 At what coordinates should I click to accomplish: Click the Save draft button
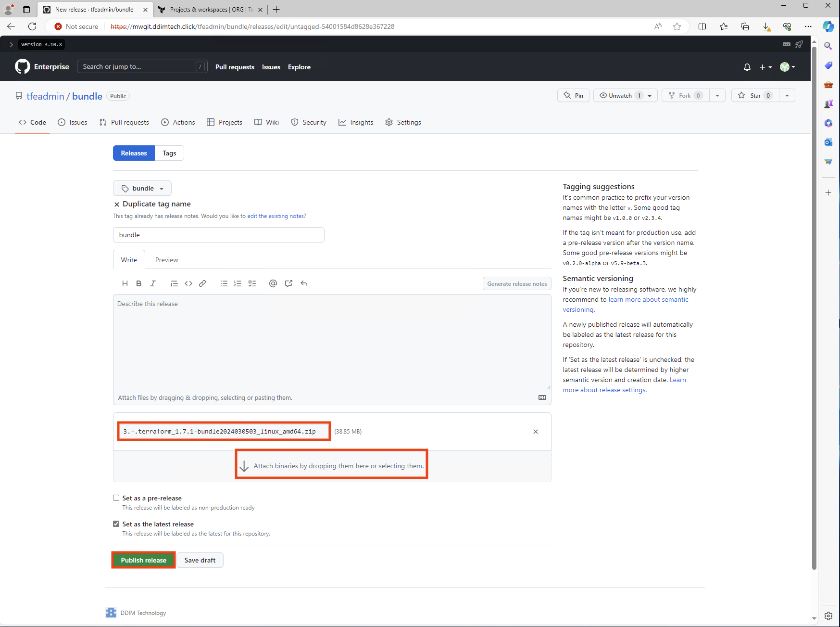click(x=200, y=560)
